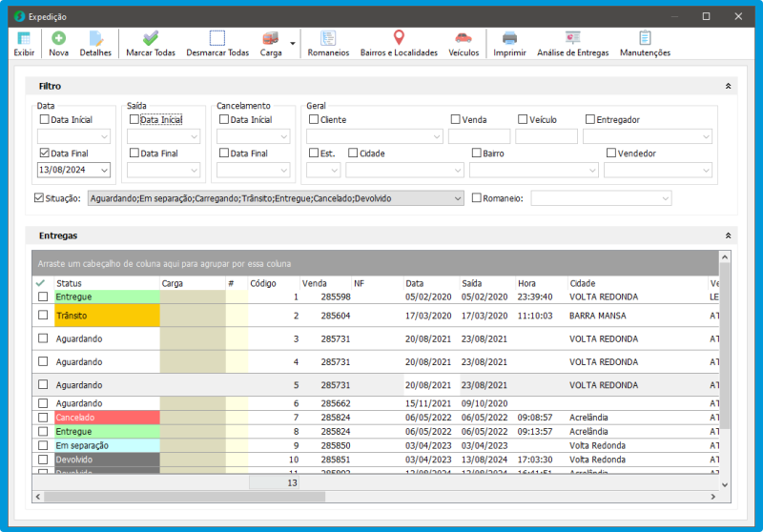
Task: Sort by the Cidade column header
Action: [582, 283]
